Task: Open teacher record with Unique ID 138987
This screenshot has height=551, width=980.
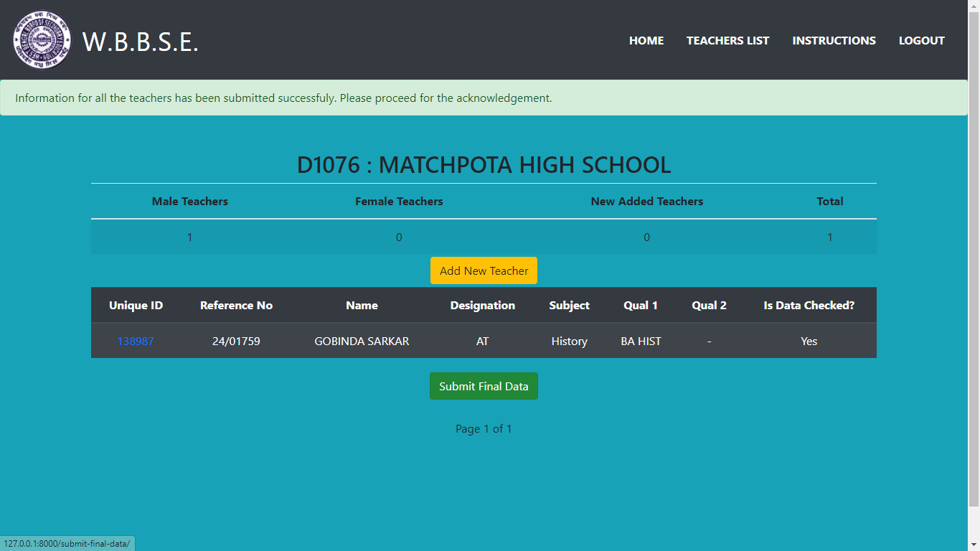Action: [136, 342]
